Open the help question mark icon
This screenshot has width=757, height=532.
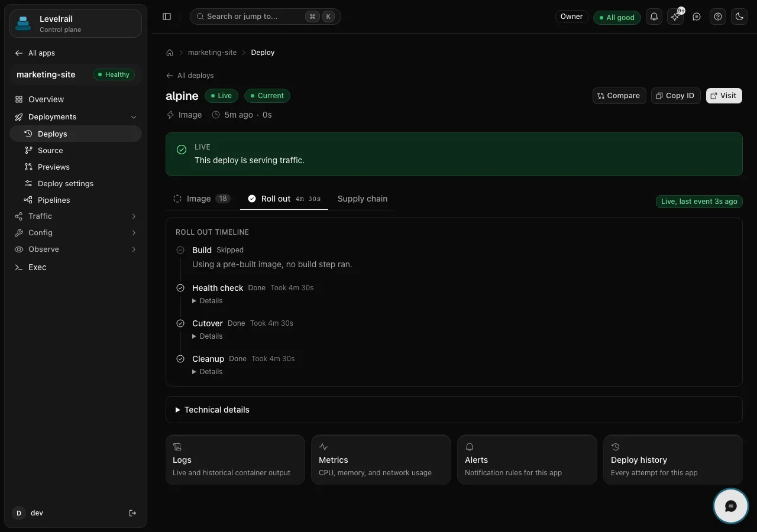point(718,17)
